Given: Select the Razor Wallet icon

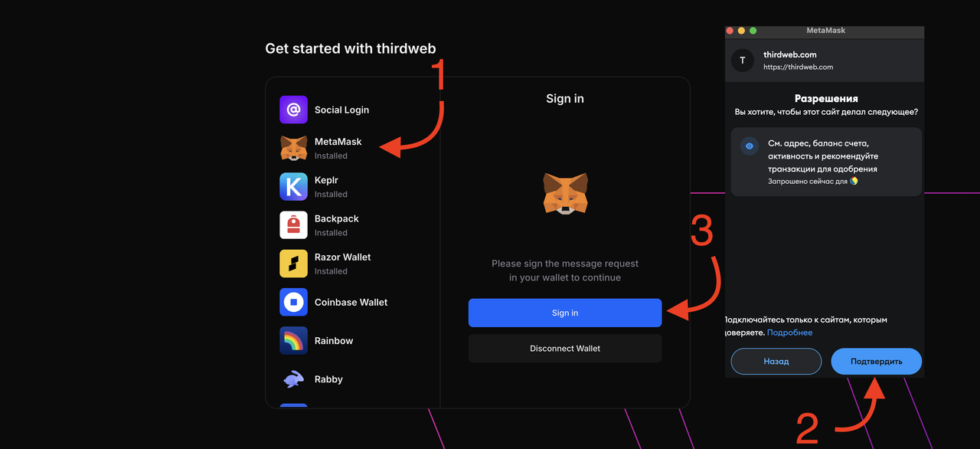Looking at the screenshot, I should tap(293, 264).
